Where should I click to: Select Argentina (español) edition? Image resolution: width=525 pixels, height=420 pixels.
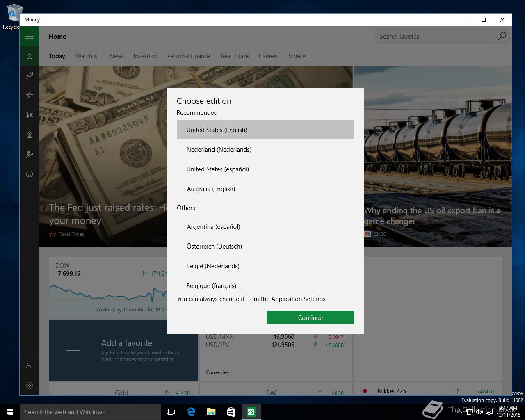[266, 226]
